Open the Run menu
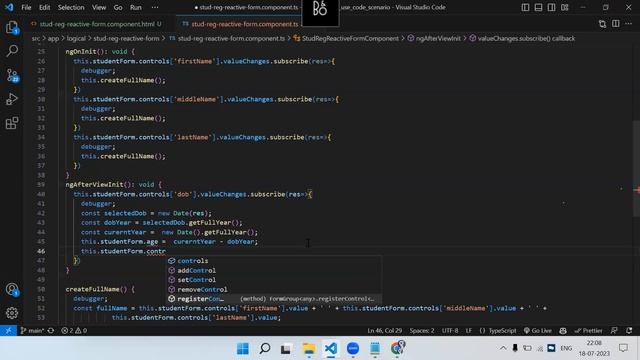This screenshot has height=360, width=640. coord(136,7)
